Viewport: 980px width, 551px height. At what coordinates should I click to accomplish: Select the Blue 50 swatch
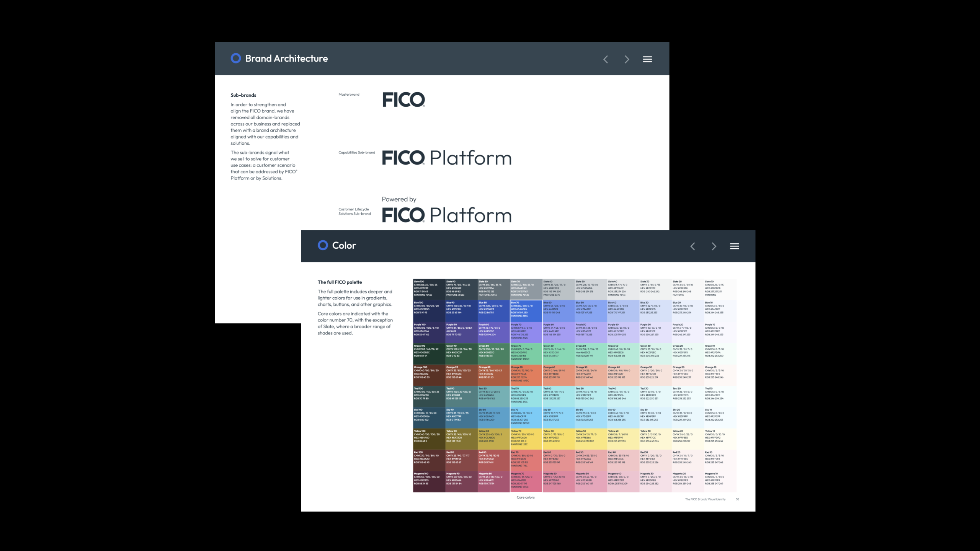tap(591, 311)
